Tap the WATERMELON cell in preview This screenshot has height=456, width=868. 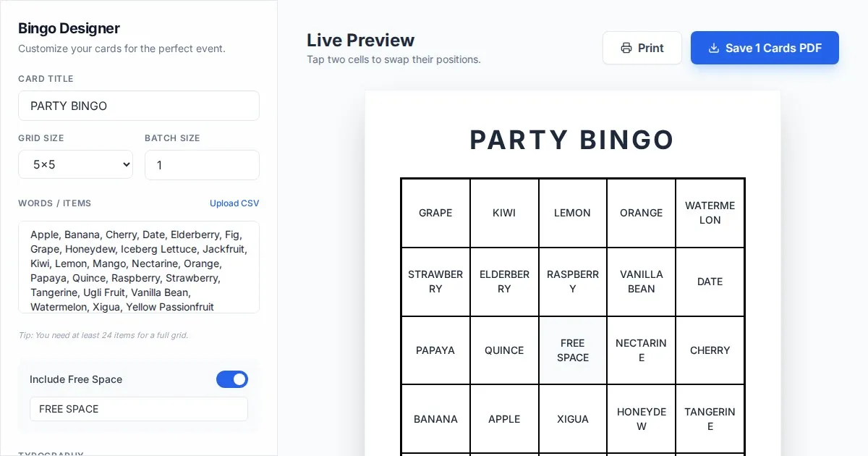coord(710,213)
